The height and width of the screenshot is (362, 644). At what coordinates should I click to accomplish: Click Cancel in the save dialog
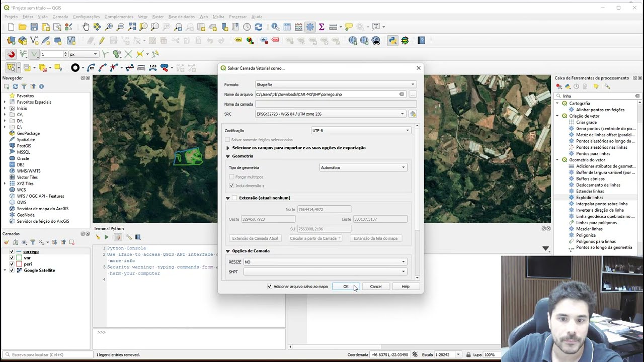click(376, 287)
